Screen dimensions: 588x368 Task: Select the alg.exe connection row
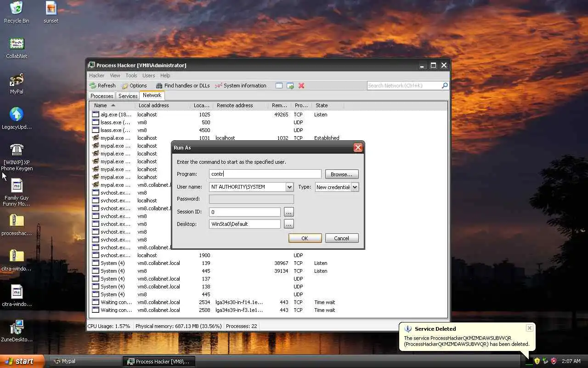click(x=268, y=115)
